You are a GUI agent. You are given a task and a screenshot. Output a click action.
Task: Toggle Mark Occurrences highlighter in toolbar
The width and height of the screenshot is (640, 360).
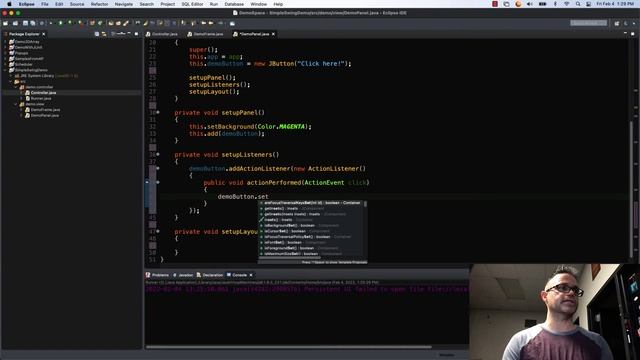pyautogui.click(x=145, y=23)
